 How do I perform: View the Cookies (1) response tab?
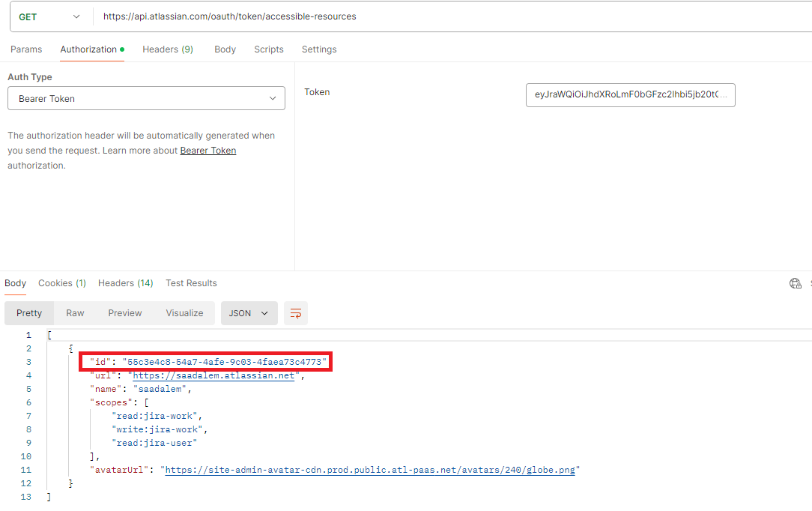62,283
